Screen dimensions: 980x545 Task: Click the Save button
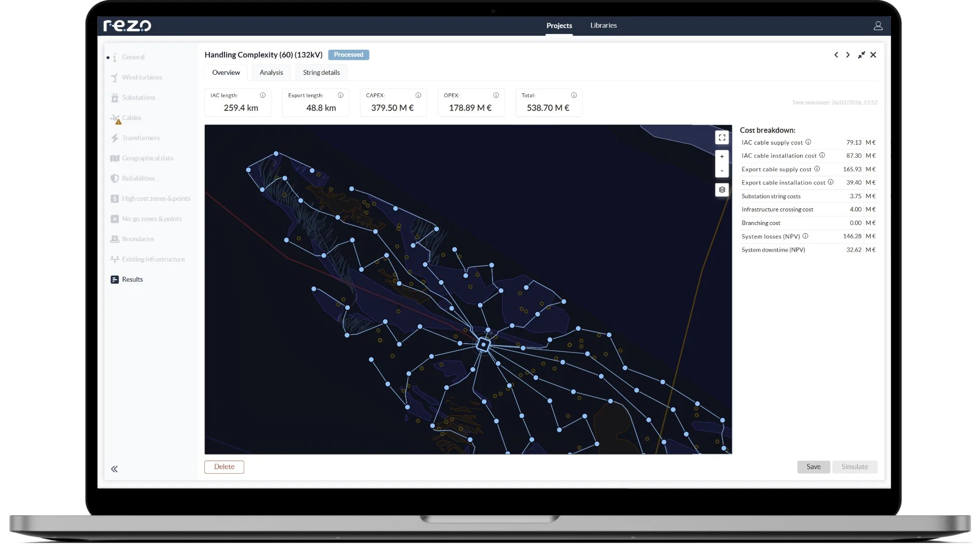[813, 467]
